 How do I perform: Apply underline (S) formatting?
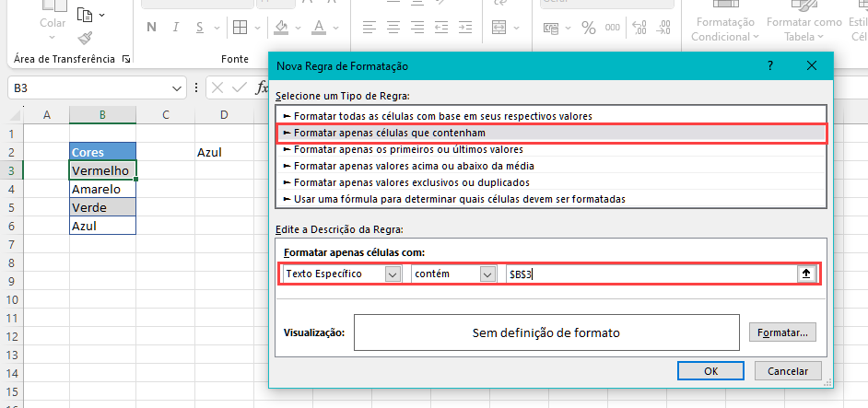[x=200, y=27]
